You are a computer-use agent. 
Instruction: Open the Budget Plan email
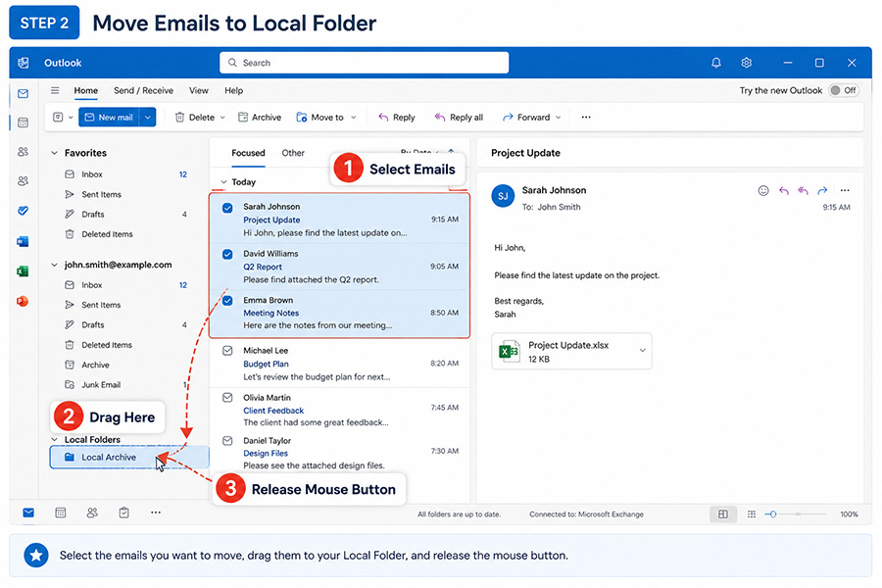click(x=340, y=364)
